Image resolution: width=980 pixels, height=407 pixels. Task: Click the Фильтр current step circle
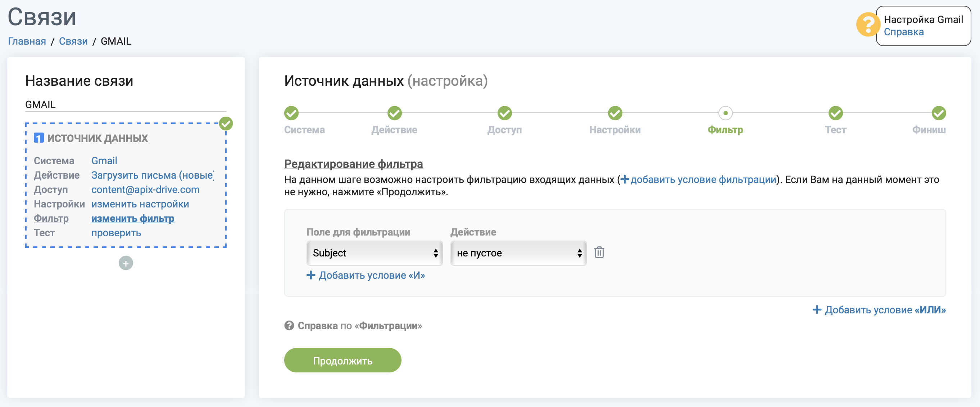pyautogui.click(x=726, y=113)
